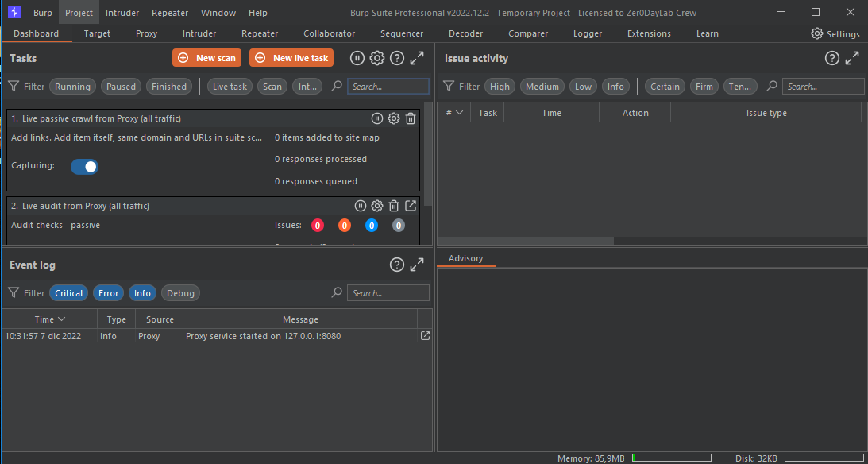
Task: Open the Decoder tab
Action: pos(465,34)
